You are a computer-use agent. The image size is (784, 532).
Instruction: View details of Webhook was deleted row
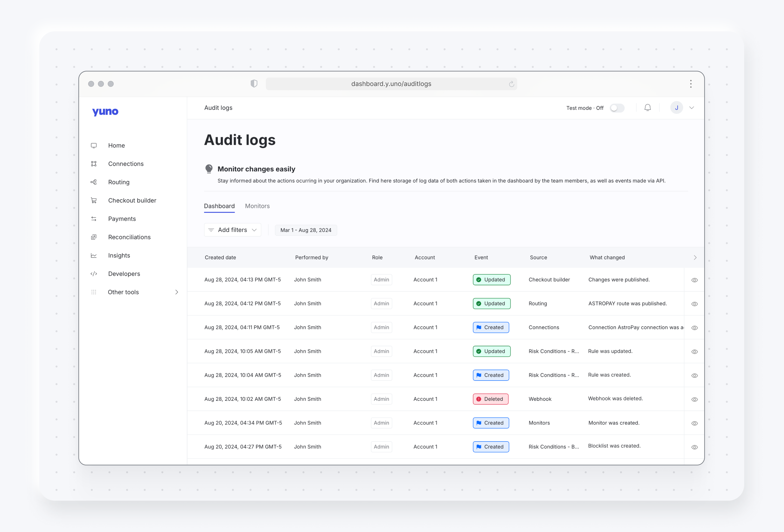click(694, 399)
